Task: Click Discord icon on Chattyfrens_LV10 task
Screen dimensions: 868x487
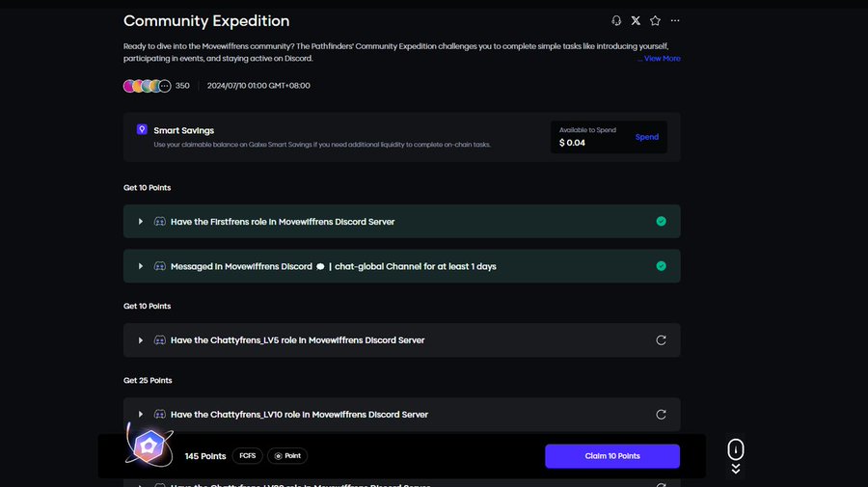Action: (x=160, y=415)
